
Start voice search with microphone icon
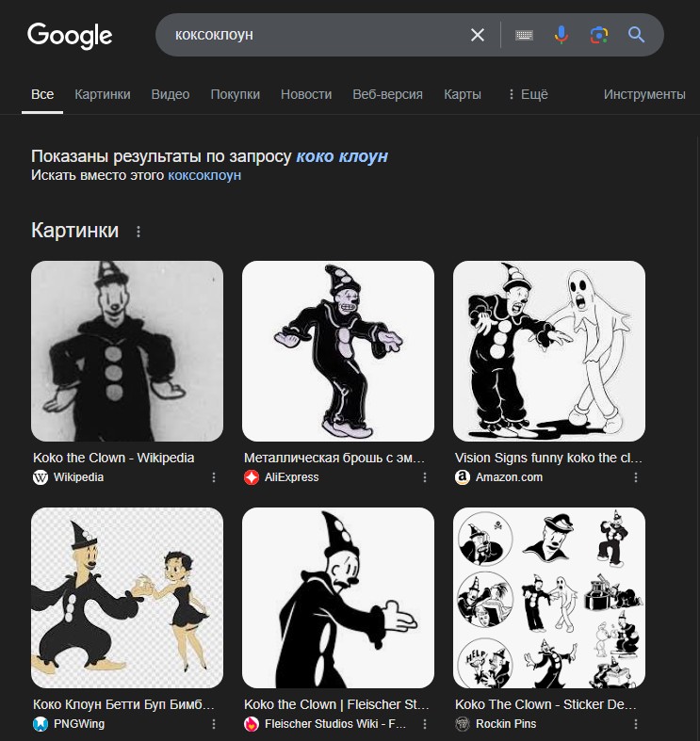point(561,35)
